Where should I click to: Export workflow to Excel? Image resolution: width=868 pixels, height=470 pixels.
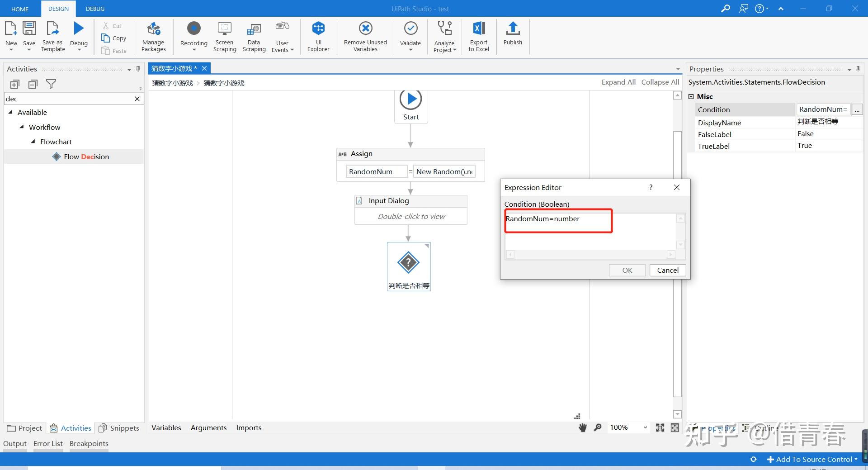point(478,36)
